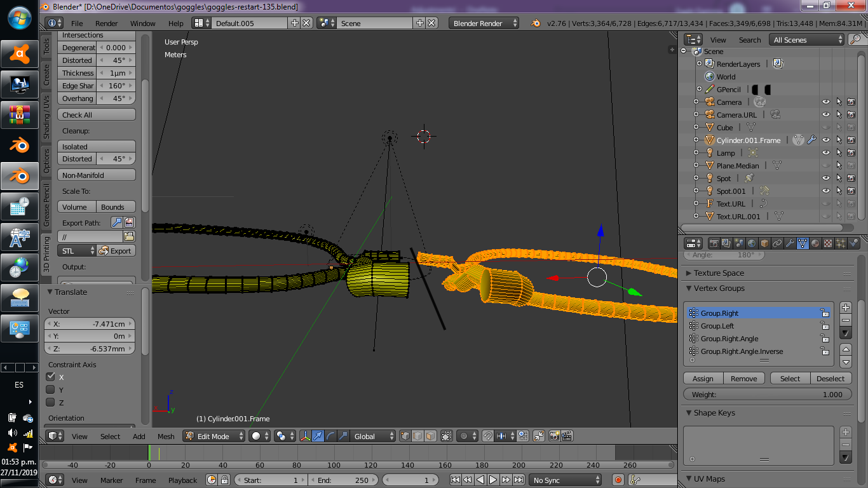Open the No Sync playback dropdown
Screen dimensions: 868x488
pos(566,480)
